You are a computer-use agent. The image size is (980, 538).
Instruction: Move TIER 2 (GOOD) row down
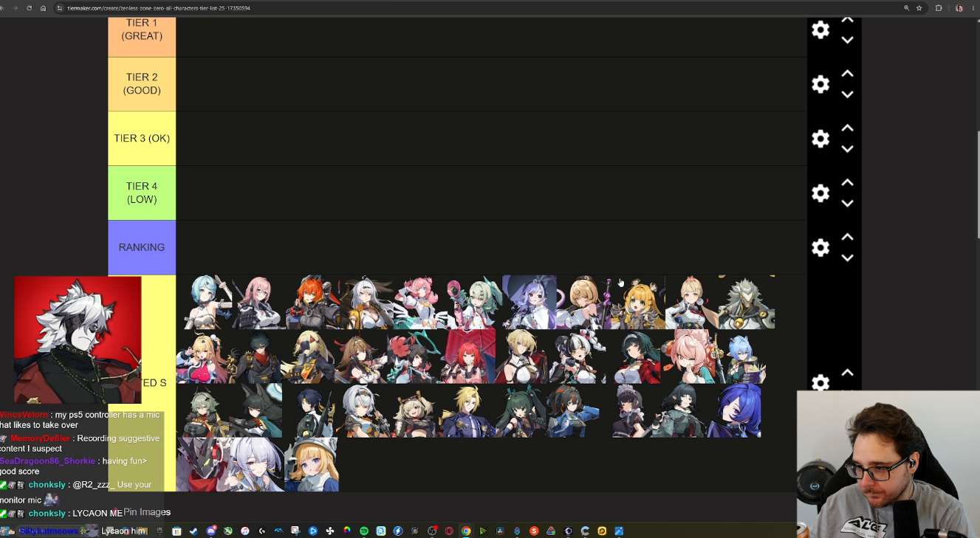(848, 95)
